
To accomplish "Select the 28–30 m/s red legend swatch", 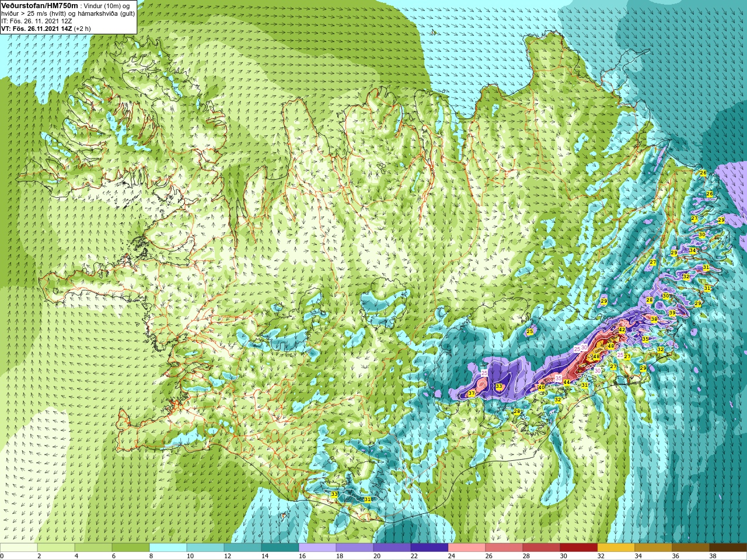I will [x=542, y=548].
